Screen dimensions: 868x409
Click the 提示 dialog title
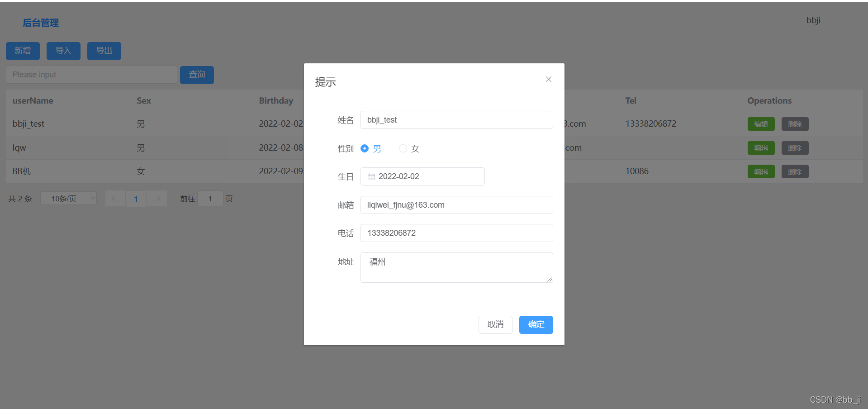pyautogui.click(x=326, y=82)
